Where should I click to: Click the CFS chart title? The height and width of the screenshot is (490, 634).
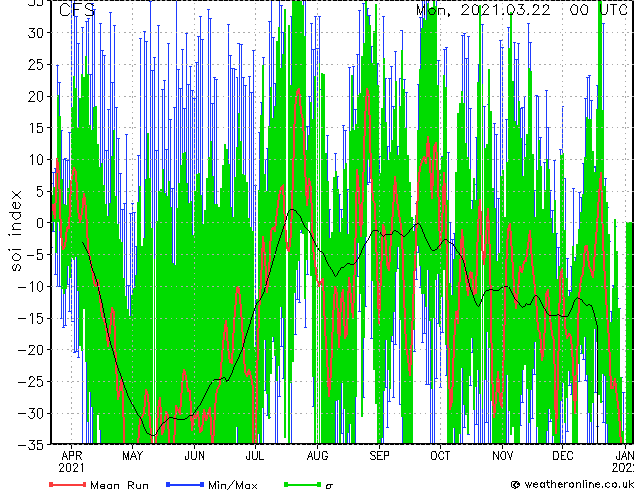tap(77, 10)
